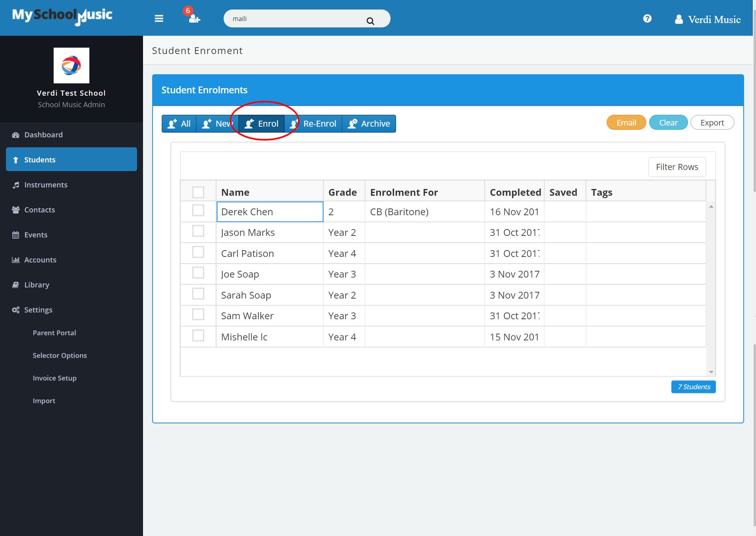Click Jason Marks' 'Year 2' grade cell
Image resolution: width=756 pixels, height=536 pixels.
point(344,232)
